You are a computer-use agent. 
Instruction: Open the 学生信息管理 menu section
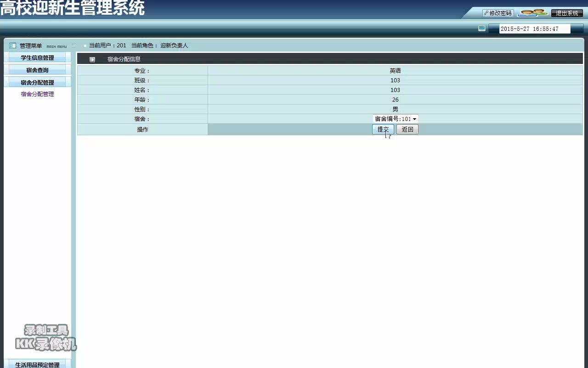point(37,57)
